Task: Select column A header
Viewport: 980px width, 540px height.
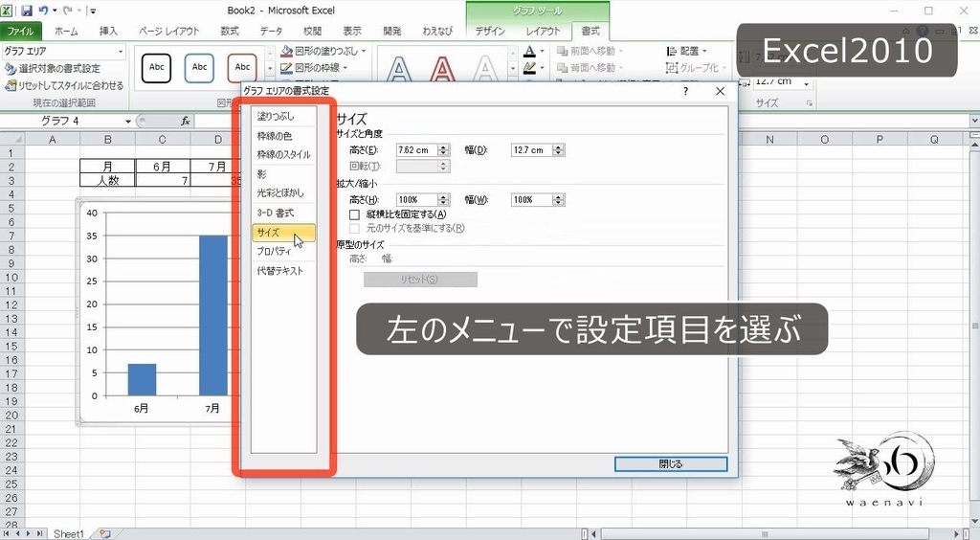Action: click(53, 140)
